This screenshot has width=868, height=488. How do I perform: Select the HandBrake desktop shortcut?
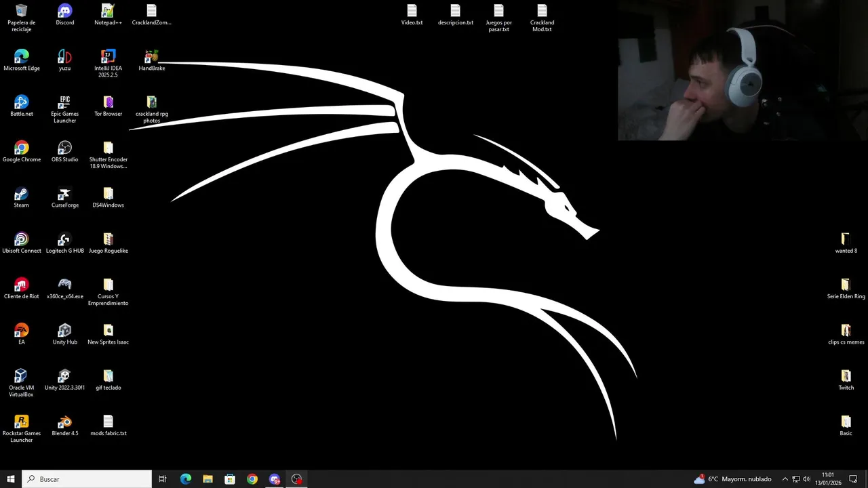(152, 60)
